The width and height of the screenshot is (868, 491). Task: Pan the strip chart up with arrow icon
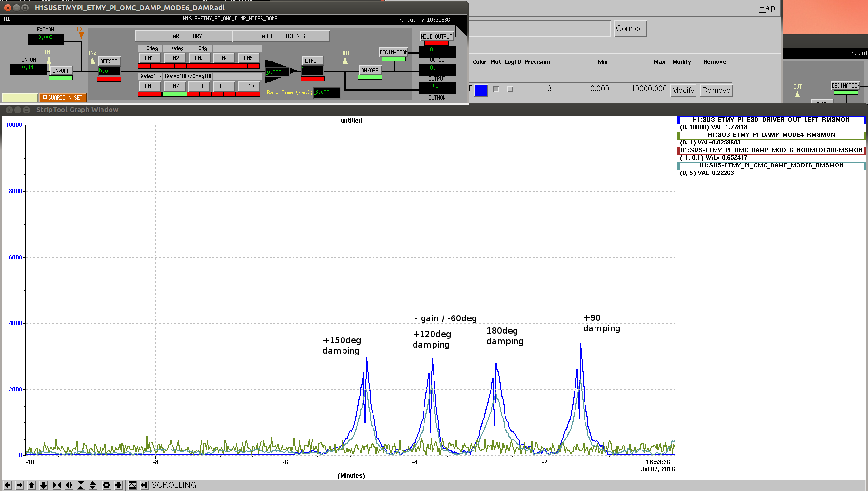point(32,485)
